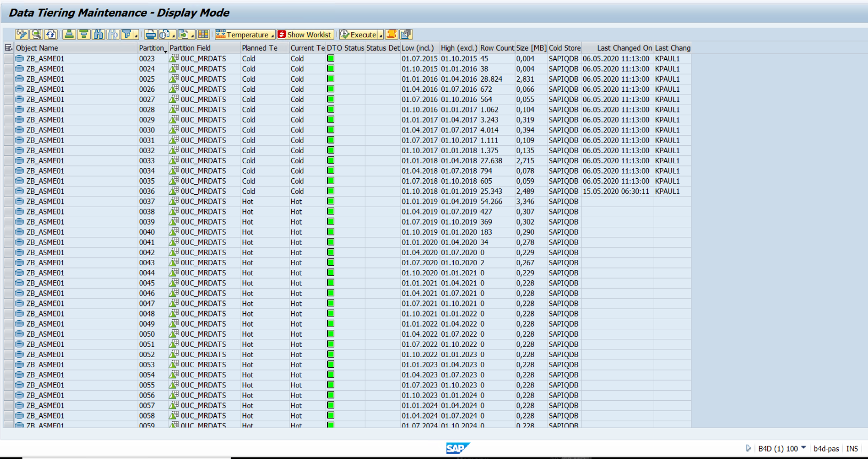Image resolution: width=868 pixels, height=459 pixels.
Task: Click the Sort Ascending icon
Action: click(69, 35)
